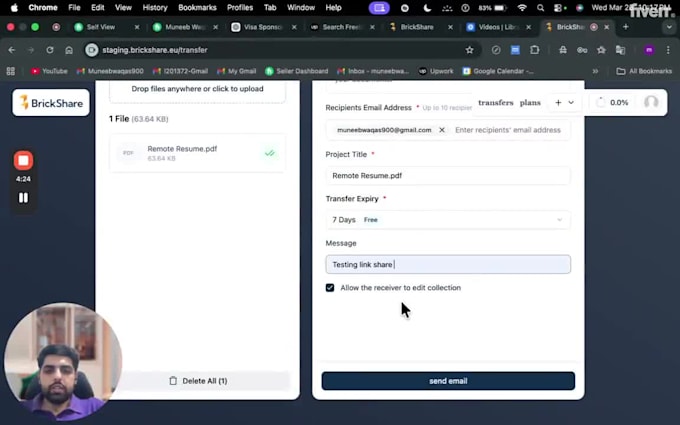
Task: Pause the recording
Action: pyautogui.click(x=23, y=198)
